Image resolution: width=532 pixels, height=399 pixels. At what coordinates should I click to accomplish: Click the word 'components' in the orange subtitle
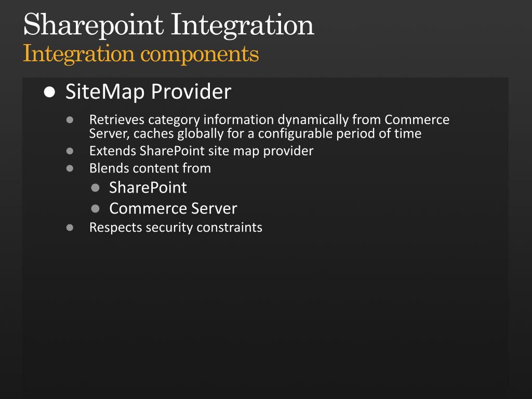coord(199,54)
